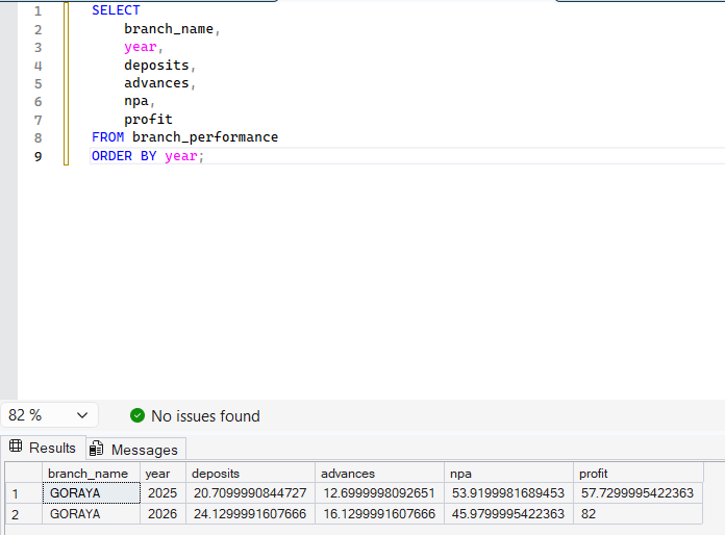The width and height of the screenshot is (725, 535).
Task: Place cursor on year in line 3
Action: [140, 47]
